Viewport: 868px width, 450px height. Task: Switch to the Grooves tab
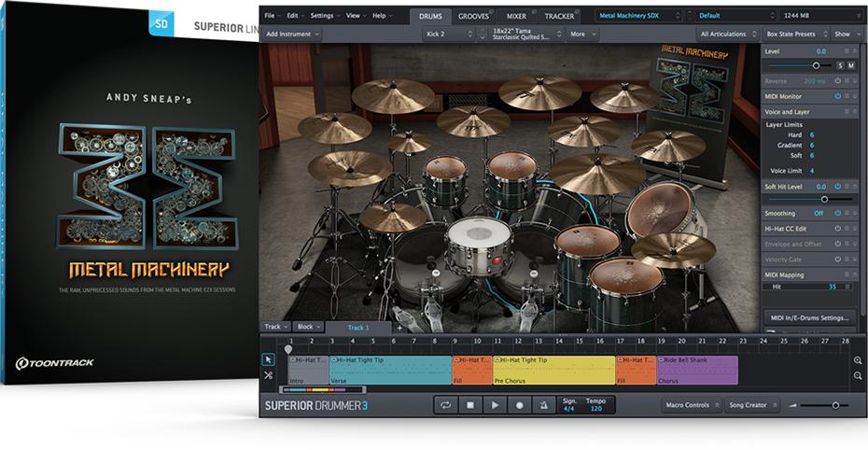coord(473,16)
